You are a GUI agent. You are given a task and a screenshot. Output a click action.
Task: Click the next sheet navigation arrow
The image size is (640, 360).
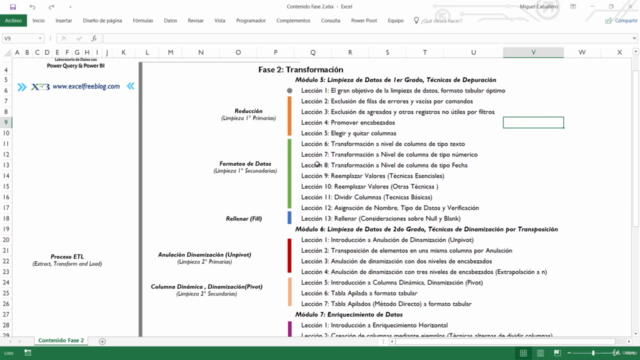click(19, 341)
